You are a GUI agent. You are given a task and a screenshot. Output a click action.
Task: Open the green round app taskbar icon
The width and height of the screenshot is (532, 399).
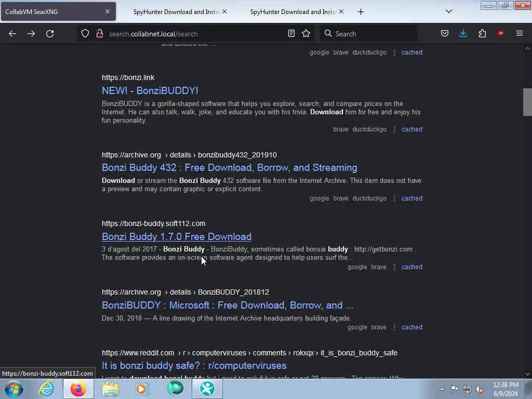pyautogui.click(x=175, y=389)
